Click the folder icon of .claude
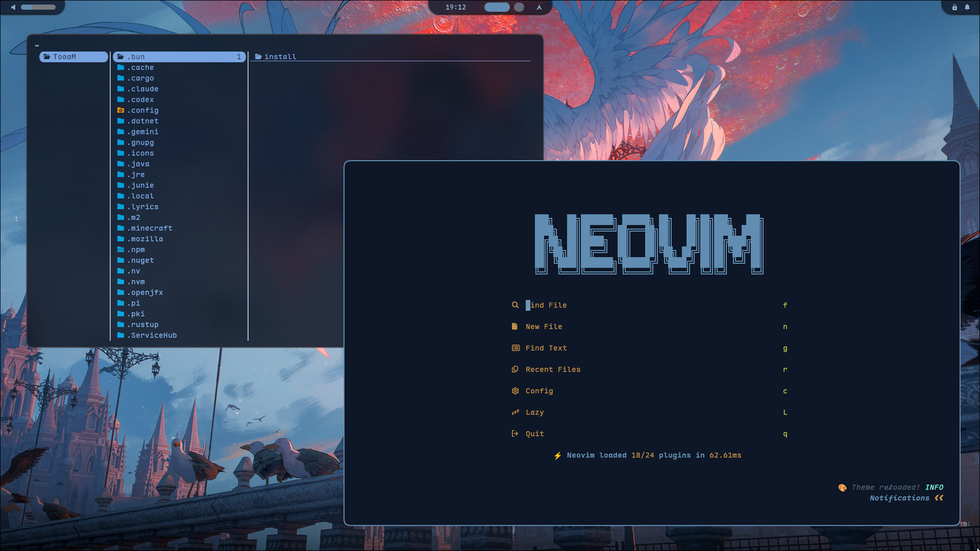The image size is (980, 551). point(120,89)
